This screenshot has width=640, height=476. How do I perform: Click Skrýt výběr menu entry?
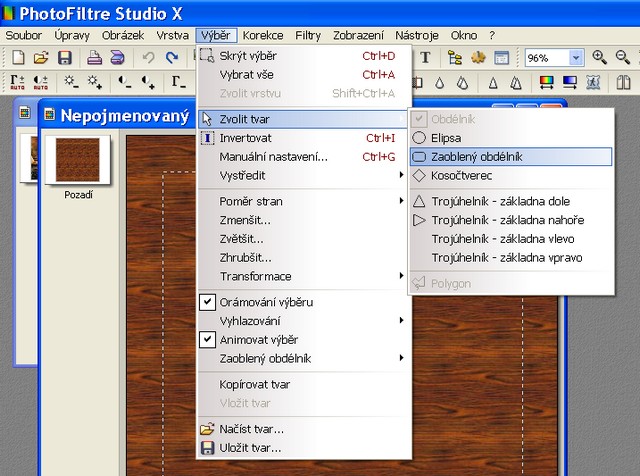tap(303, 56)
